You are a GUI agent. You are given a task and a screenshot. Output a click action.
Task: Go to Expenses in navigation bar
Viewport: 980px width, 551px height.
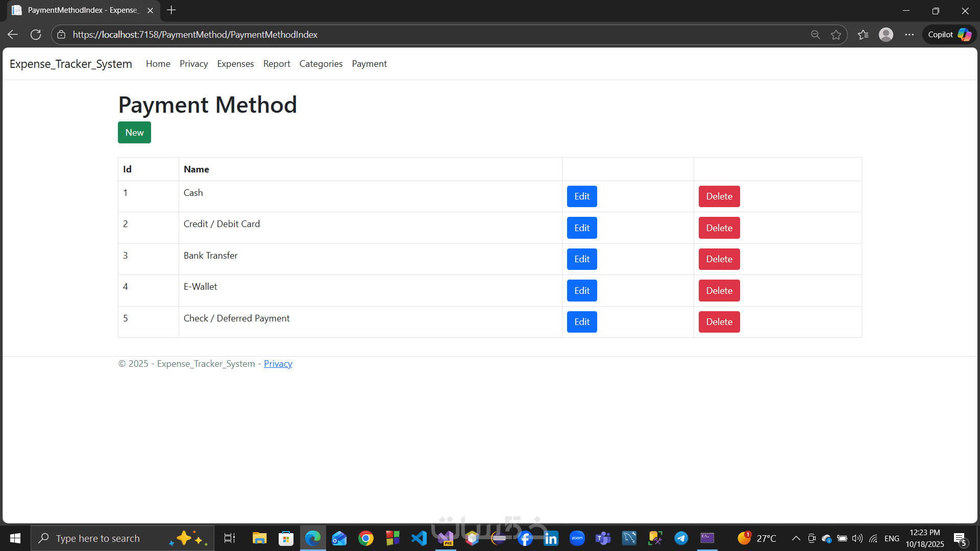(x=235, y=64)
